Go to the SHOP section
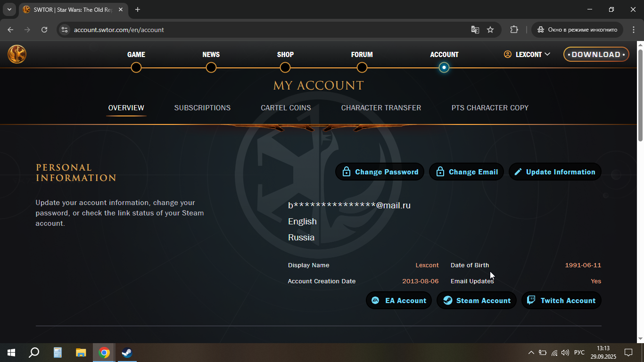 click(x=285, y=55)
